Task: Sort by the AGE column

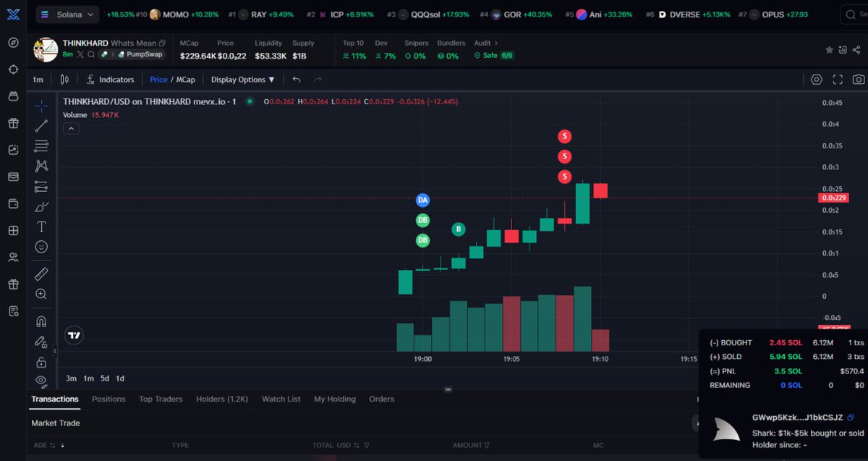Action: coord(52,445)
